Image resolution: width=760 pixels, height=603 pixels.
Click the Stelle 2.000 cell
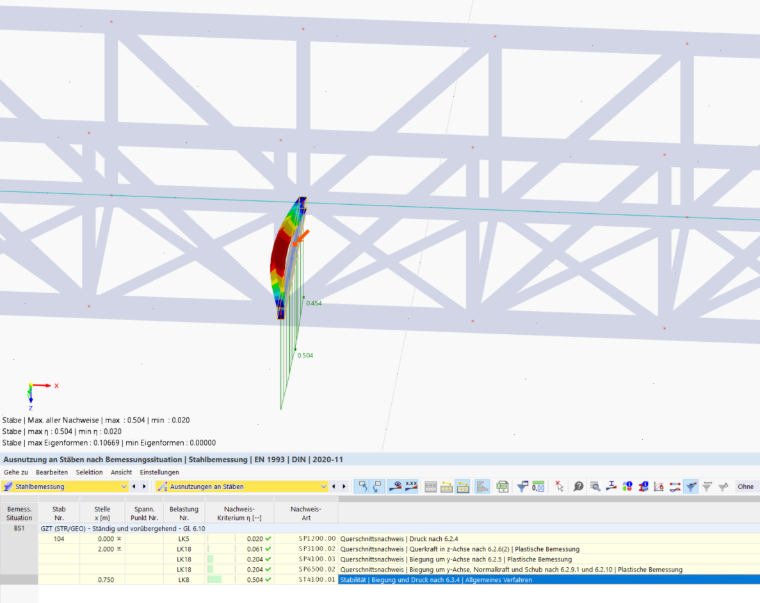pos(102,549)
